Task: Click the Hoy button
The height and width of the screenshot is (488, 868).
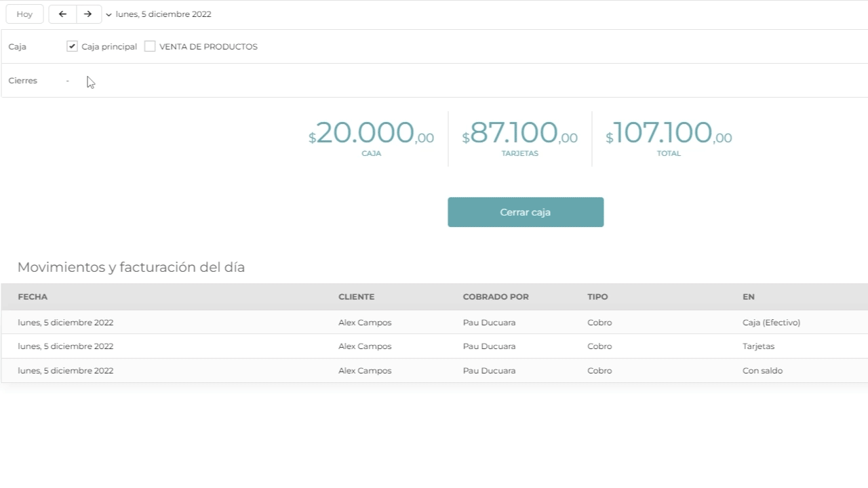Action: coord(24,14)
